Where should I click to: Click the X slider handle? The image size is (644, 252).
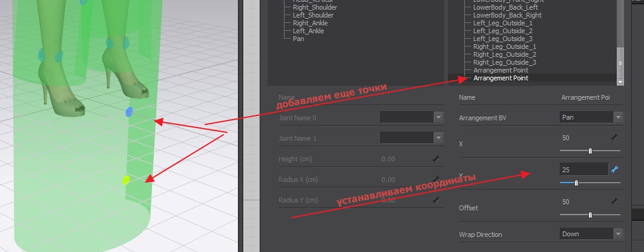590,151
